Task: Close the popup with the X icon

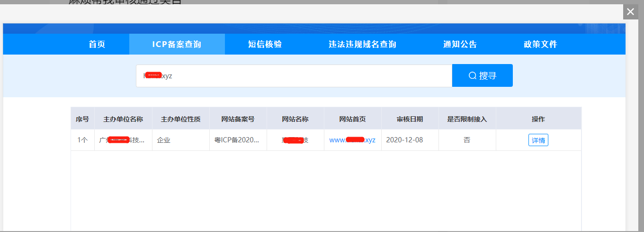Action: point(630,12)
